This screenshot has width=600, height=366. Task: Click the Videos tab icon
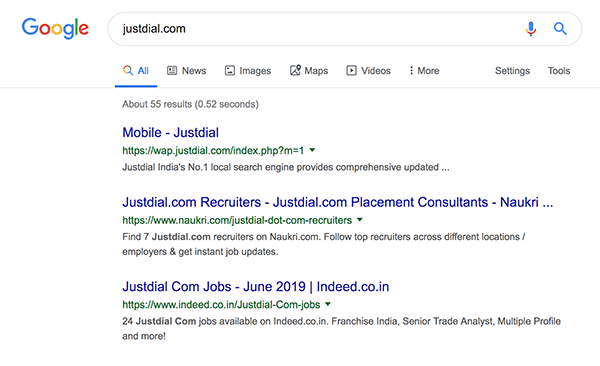click(x=351, y=70)
